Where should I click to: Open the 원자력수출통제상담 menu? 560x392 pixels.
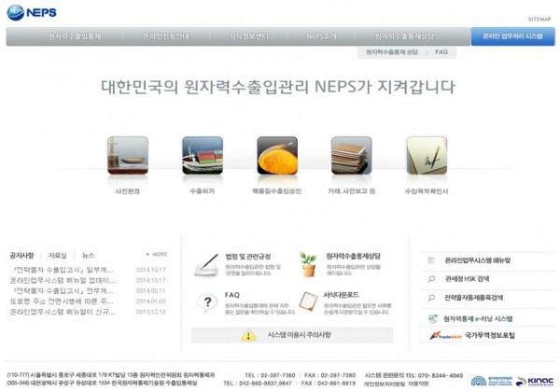click(404, 36)
